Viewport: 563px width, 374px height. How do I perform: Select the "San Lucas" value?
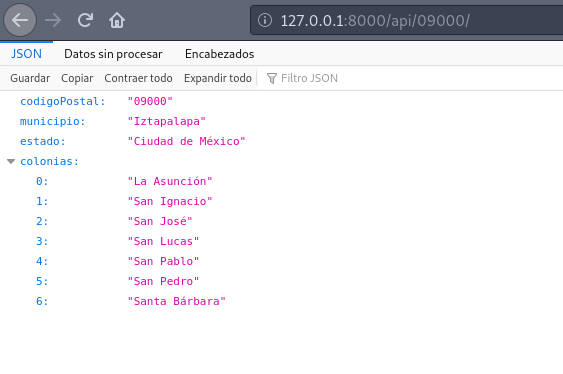coord(163,242)
